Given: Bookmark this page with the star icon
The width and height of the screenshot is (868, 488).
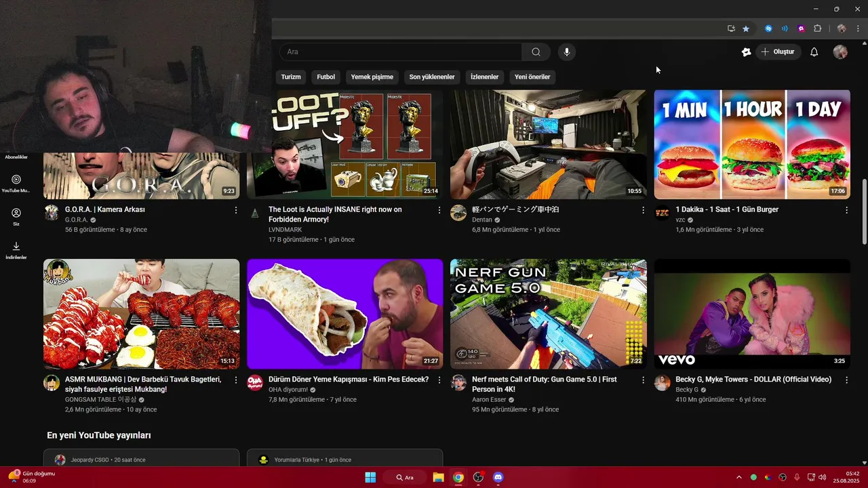Looking at the screenshot, I should pyautogui.click(x=746, y=28).
